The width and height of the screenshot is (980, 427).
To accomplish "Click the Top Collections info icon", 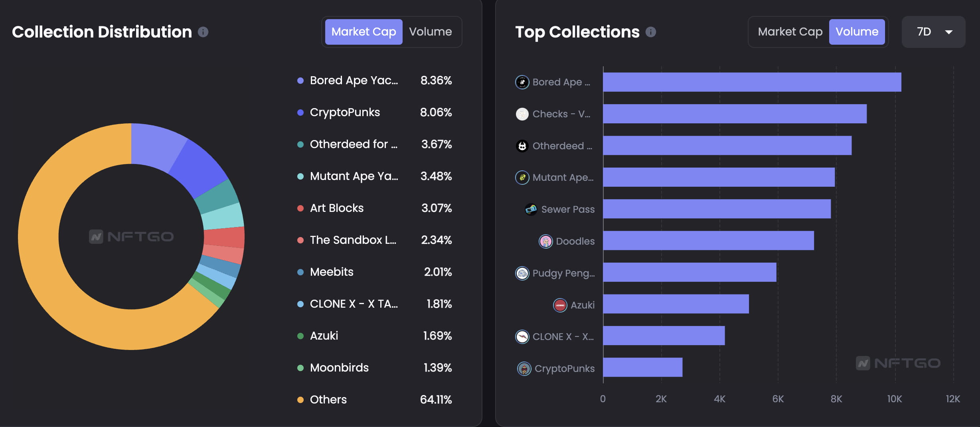I will (x=651, y=32).
